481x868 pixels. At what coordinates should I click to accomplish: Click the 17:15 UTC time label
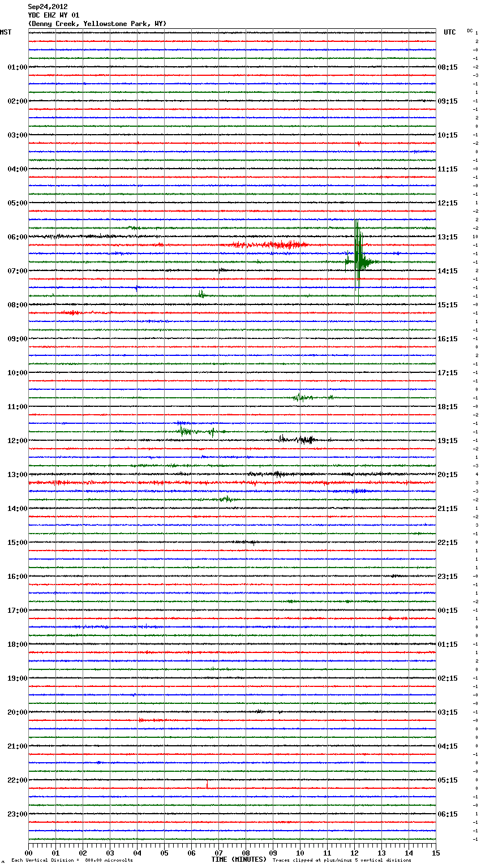(x=448, y=373)
